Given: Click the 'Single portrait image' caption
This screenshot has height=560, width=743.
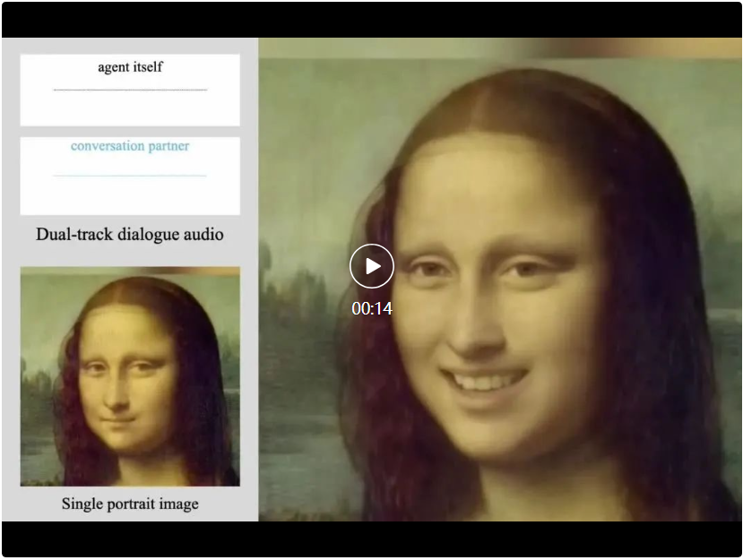Looking at the screenshot, I should coord(130,504).
